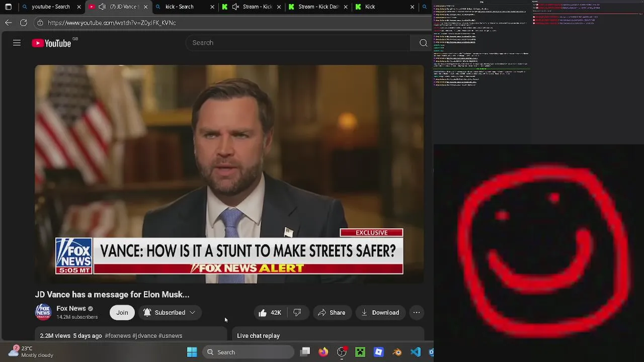This screenshot has height=362, width=644.
Task: Open Fox News channel name link
Action: click(71, 308)
